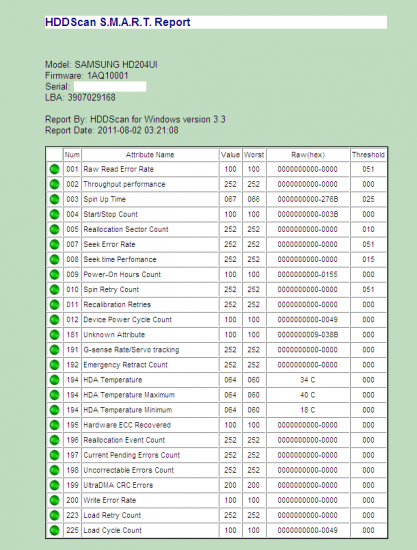Click the green status icon for Write Error Rate
417x550 pixels.
pyautogui.click(x=54, y=501)
